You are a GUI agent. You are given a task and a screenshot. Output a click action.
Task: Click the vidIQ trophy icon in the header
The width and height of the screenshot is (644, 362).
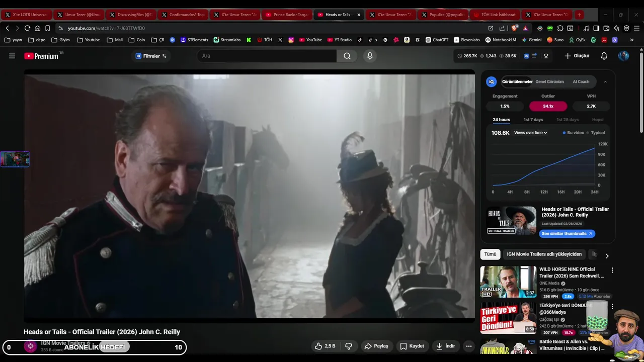546,56
